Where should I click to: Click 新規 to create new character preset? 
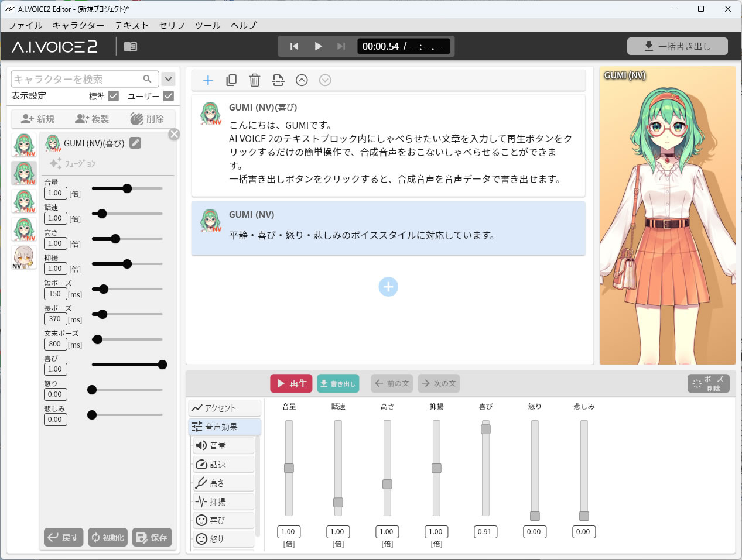point(37,119)
